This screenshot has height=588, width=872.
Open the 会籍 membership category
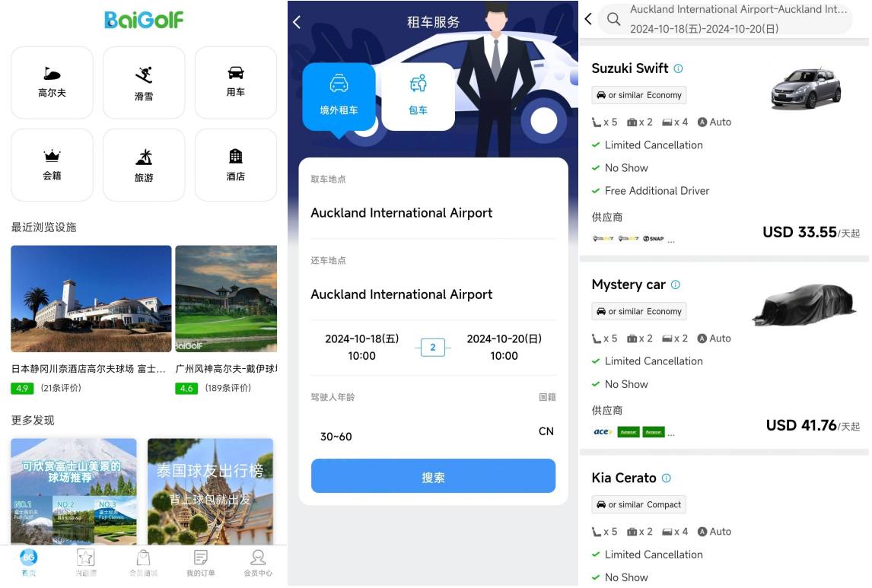[52, 164]
